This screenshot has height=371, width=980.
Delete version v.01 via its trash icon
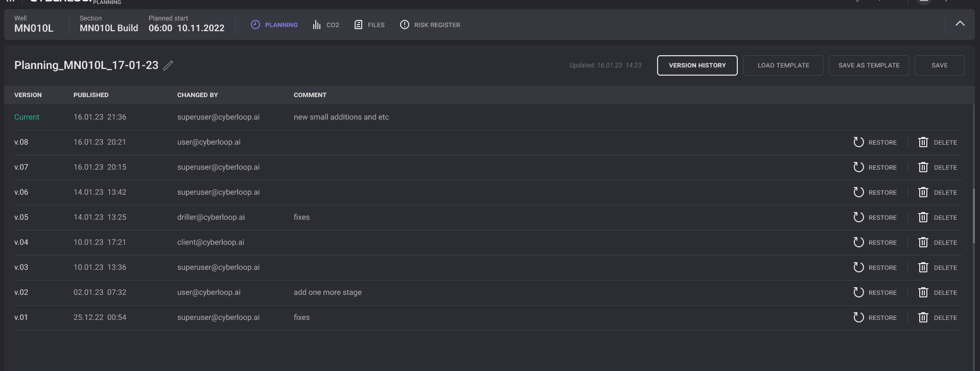click(x=923, y=317)
